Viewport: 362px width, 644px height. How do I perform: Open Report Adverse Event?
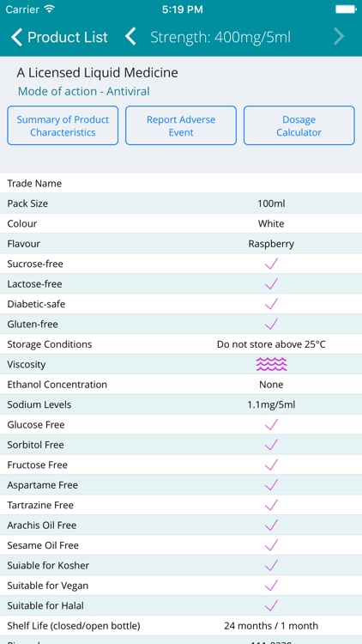[181, 125]
